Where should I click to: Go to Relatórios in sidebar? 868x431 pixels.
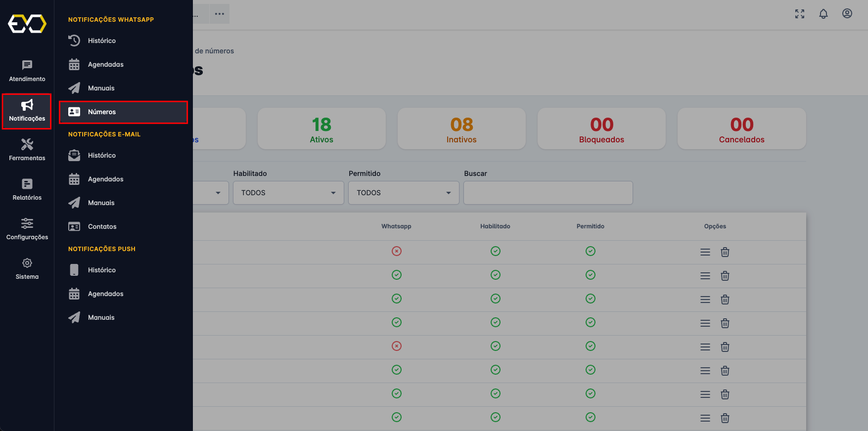(27, 189)
